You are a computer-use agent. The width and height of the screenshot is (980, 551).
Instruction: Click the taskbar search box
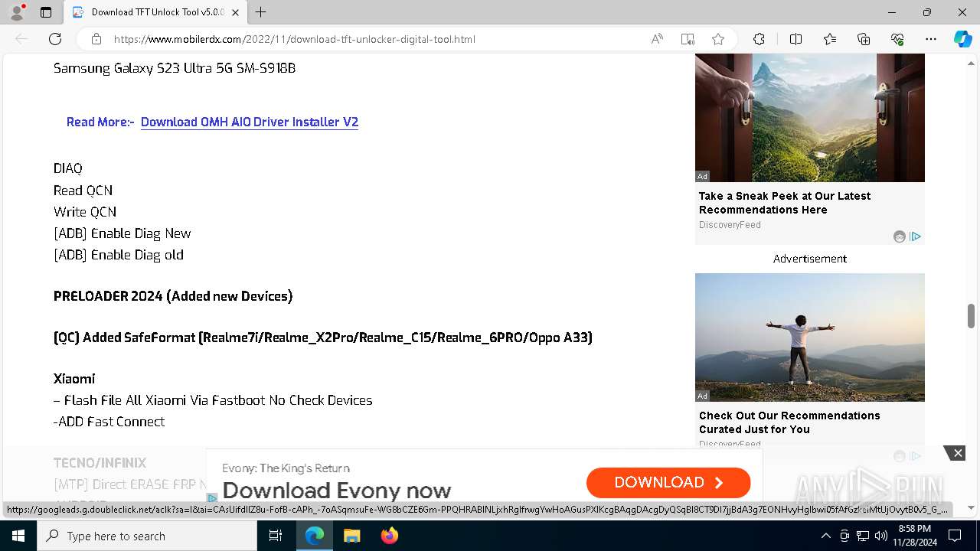coord(147,536)
